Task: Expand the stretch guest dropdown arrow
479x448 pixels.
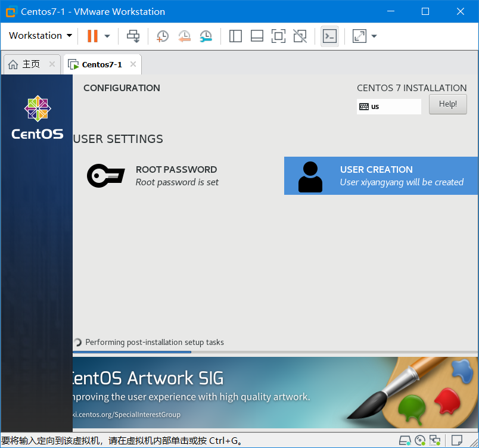Action: 374,36
